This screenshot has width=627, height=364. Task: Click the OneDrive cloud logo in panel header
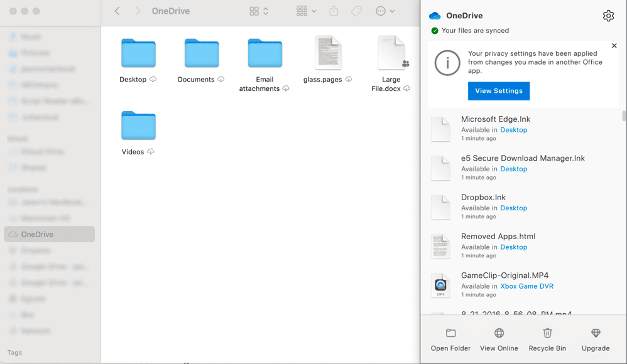[x=435, y=16]
